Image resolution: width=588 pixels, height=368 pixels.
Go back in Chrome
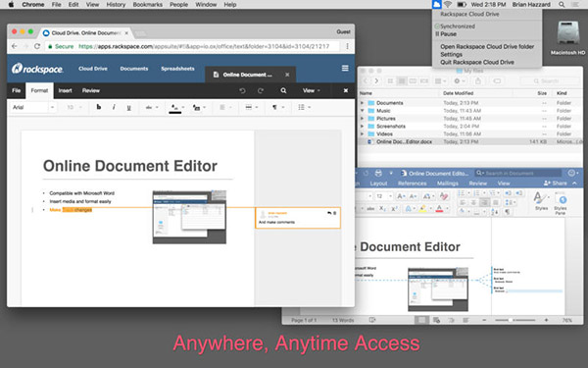15,46
